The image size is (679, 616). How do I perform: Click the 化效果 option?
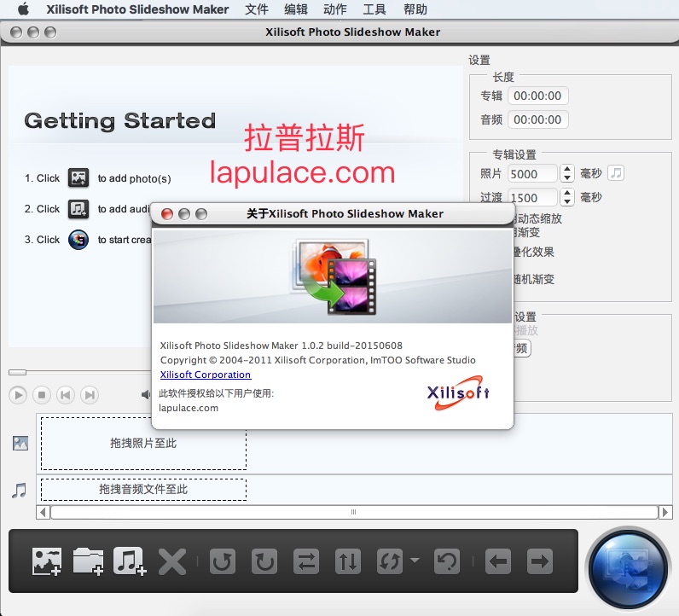(x=534, y=252)
